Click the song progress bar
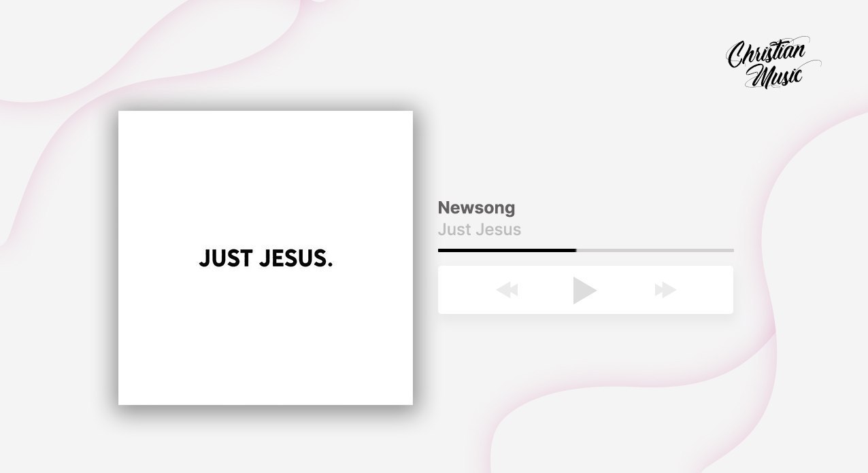 [x=586, y=250]
